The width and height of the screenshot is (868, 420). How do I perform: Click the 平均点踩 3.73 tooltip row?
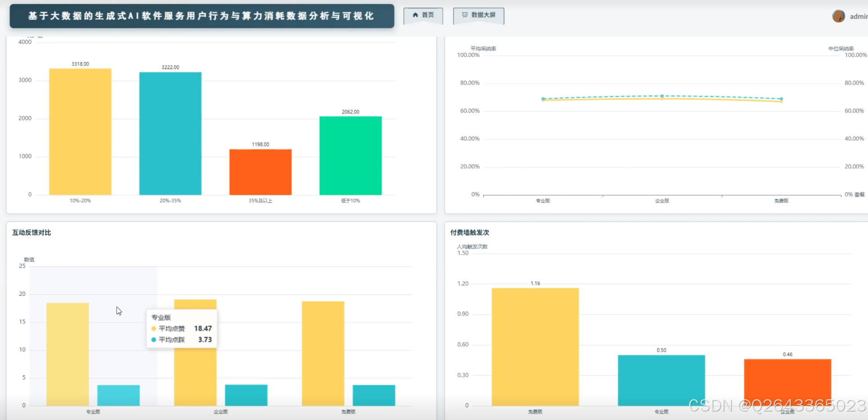181,340
